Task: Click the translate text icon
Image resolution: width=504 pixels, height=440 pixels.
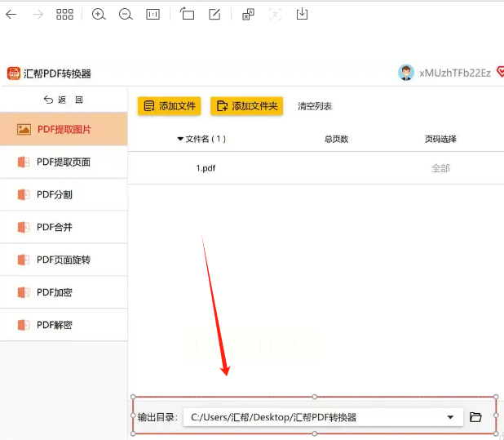Action: tap(248, 15)
